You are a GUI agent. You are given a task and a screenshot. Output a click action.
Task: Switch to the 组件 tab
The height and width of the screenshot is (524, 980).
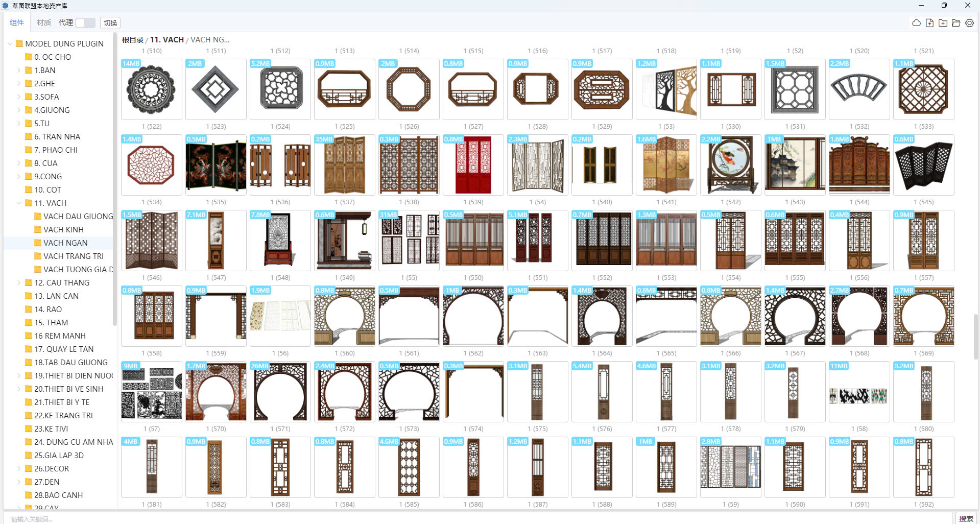point(17,23)
